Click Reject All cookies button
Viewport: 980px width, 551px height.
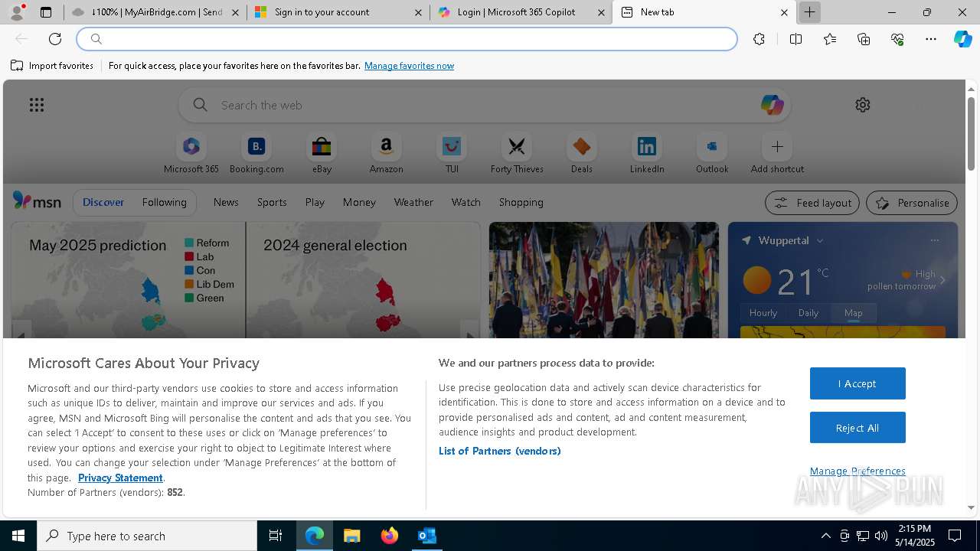(x=857, y=428)
